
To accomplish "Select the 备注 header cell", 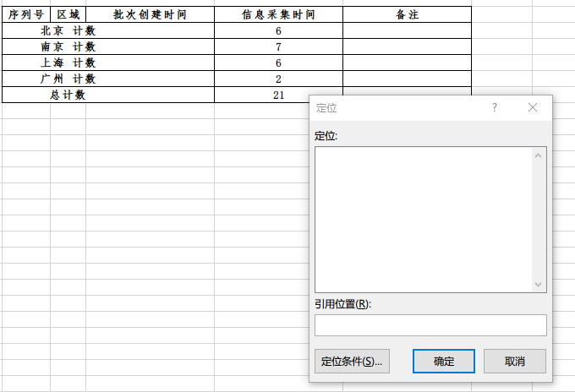I will point(407,14).
